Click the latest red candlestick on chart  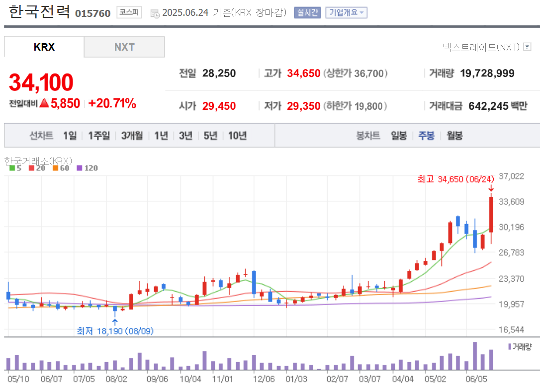pos(491,215)
